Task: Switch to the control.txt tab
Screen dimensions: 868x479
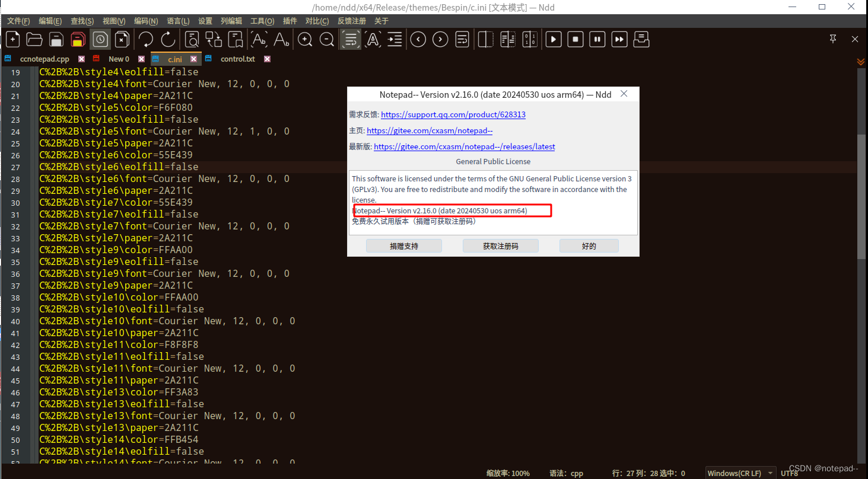Action: [237, 59]
